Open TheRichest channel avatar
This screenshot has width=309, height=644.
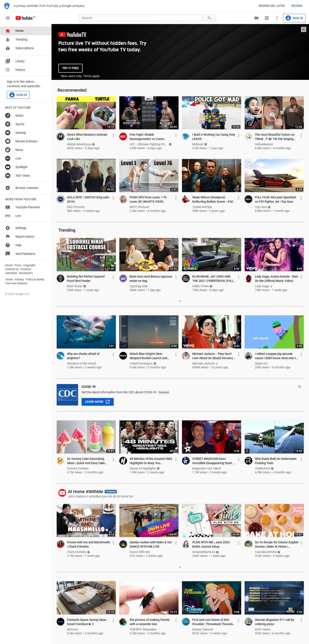click(249, 461)
